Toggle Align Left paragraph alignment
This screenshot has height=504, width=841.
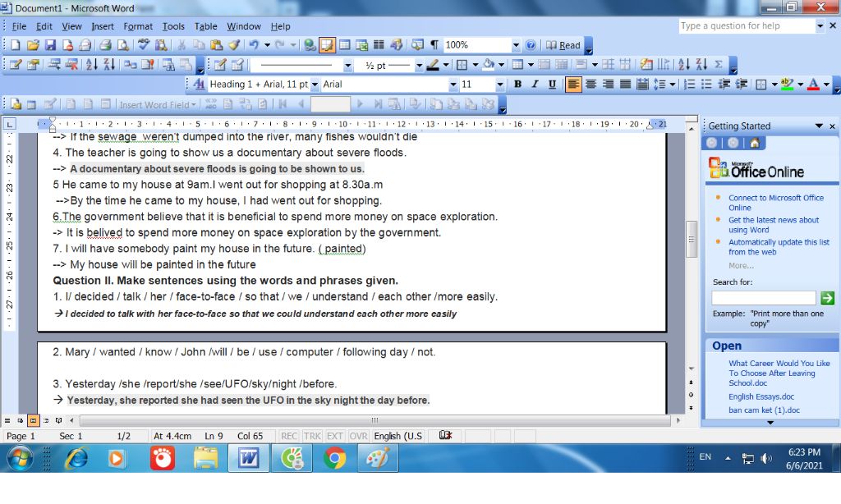click(x=573, y=85)
